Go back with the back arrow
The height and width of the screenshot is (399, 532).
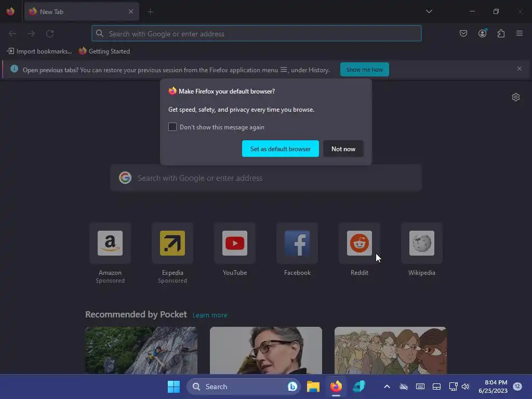(12, 34)
